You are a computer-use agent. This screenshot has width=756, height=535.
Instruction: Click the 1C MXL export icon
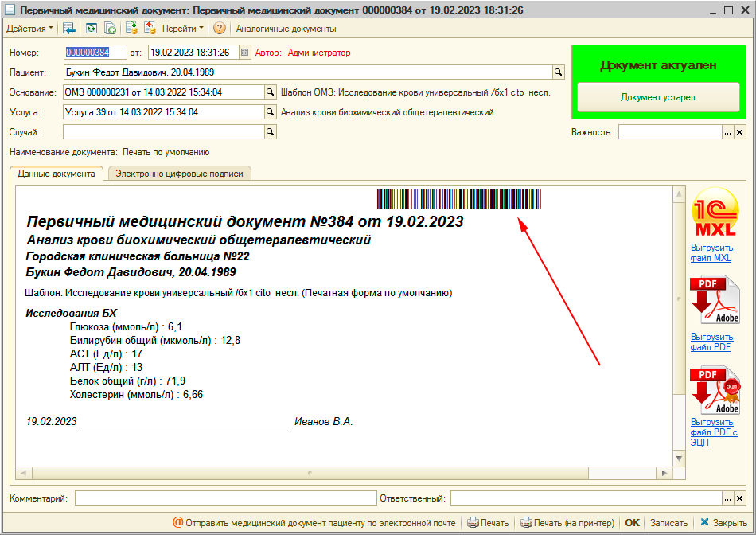coord(714,216)
